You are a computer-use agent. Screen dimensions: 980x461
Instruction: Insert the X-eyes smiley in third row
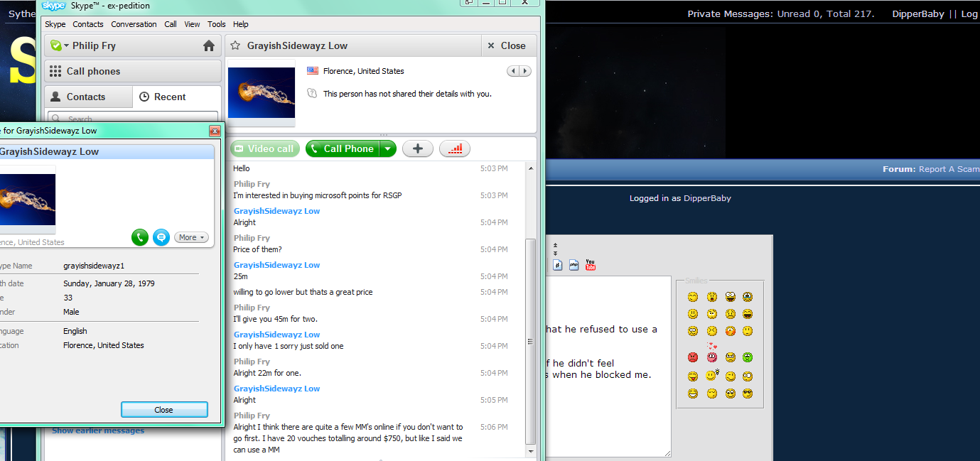coord(711,331)
